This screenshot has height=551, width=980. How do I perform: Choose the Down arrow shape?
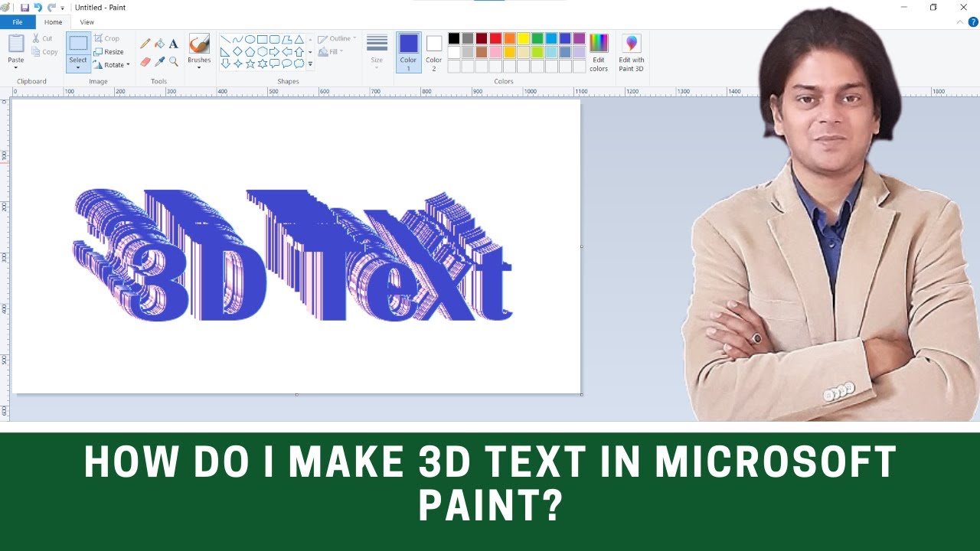pyautogui.click(x=225, y=64)
